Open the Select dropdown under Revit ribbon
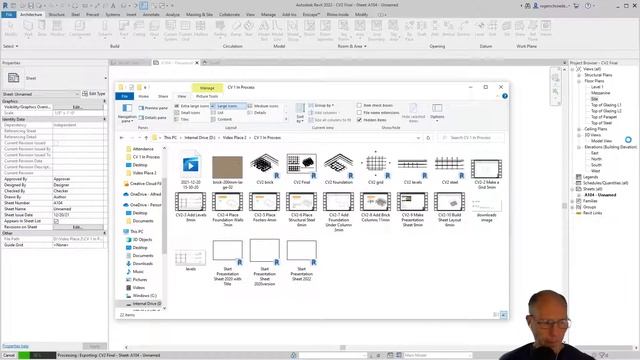 [11, 47]
